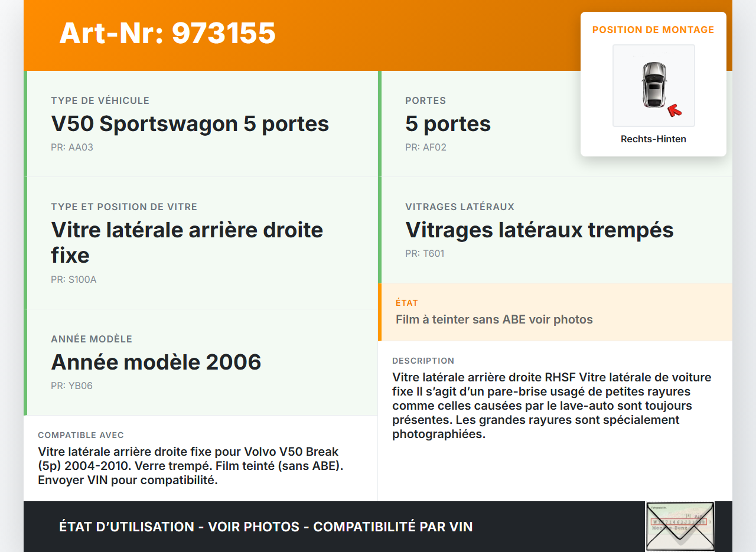Click the "DESCRIPTION" section label
Screen dimensions: 756x552
click(x=423, y=361)
